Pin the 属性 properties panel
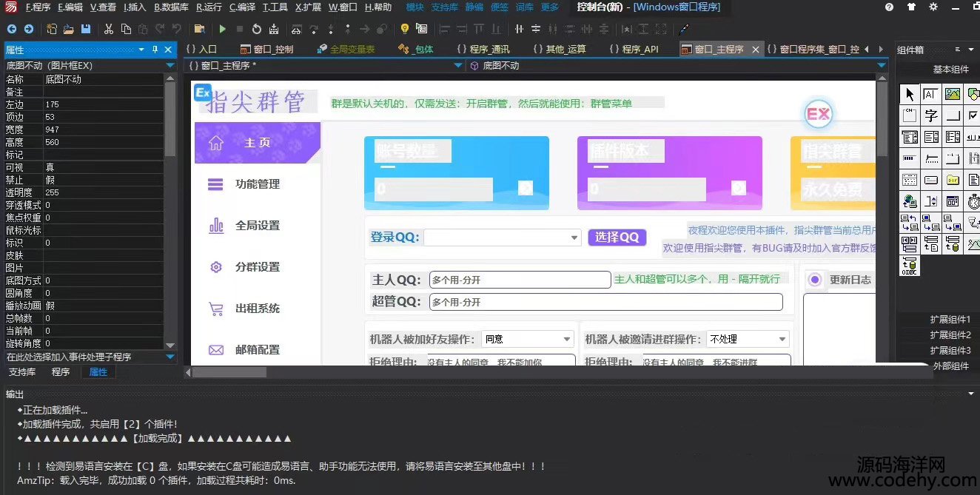Viewport: 980px width, 495px height. click(155, 50)
